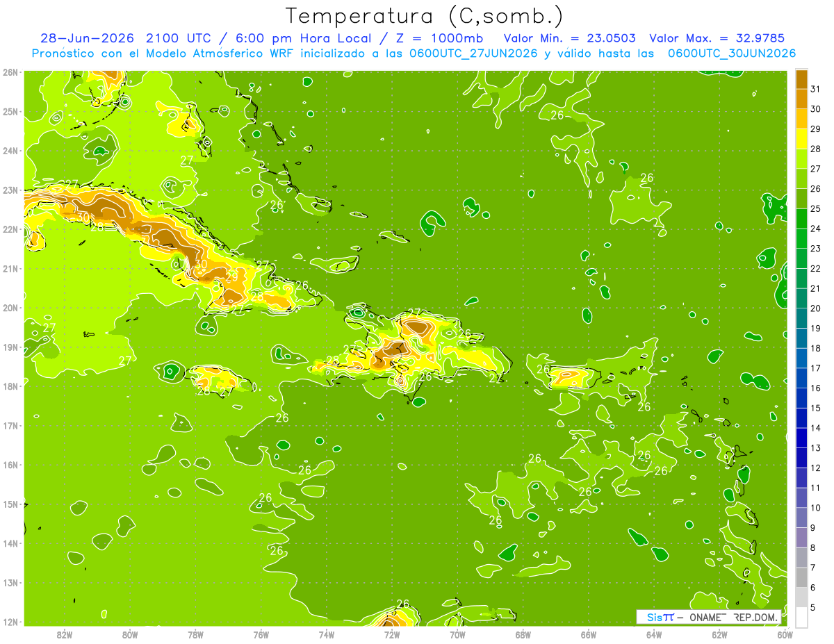Click the '22N' latitude axis label
Image resolution: width=834 pixels, height=644 pixels.
click(10, 229)
